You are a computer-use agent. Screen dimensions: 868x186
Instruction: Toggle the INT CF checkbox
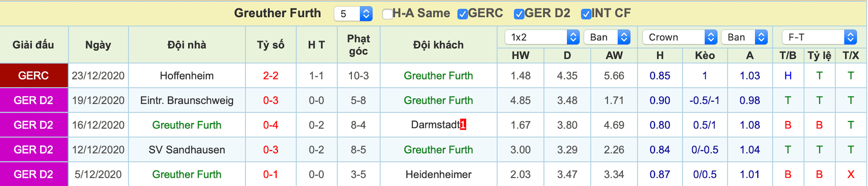point(586,14)
